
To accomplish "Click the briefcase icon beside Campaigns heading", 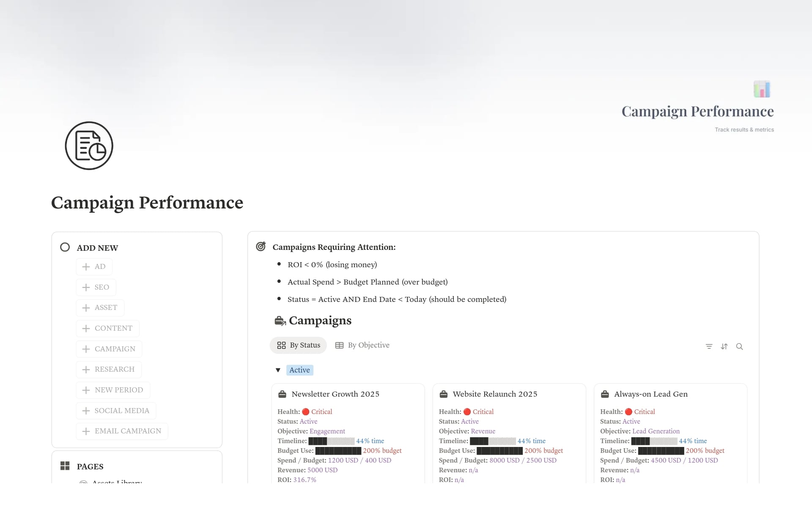I will (x=280, y=321).
